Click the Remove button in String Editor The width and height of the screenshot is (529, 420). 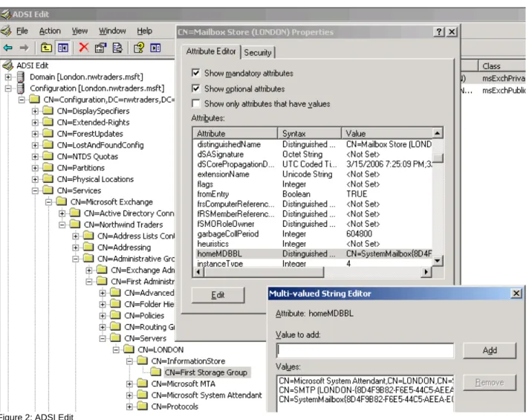coord(490,382)
